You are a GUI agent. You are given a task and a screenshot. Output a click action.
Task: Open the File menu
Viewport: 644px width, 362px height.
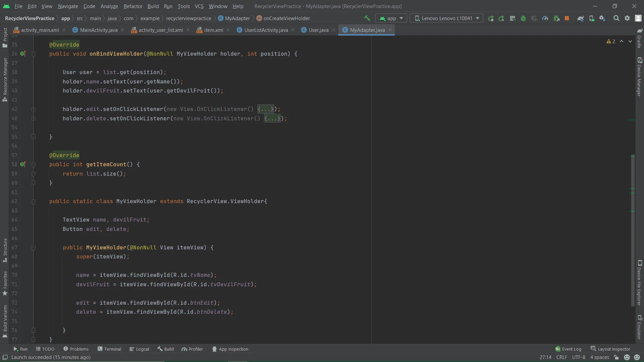[18, 6]
